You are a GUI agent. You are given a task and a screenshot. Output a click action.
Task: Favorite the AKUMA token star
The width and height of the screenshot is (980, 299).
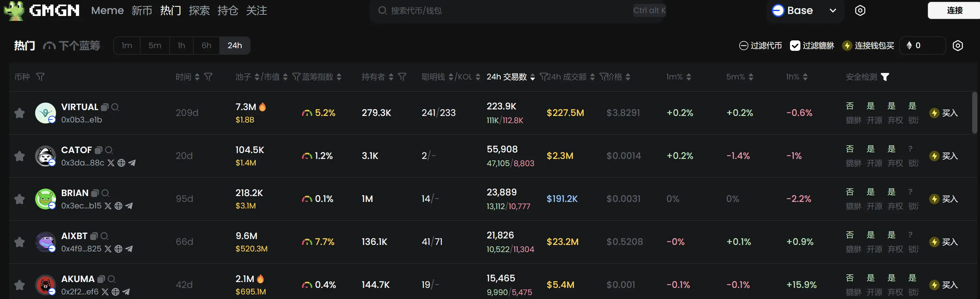[x=20, y=285]
